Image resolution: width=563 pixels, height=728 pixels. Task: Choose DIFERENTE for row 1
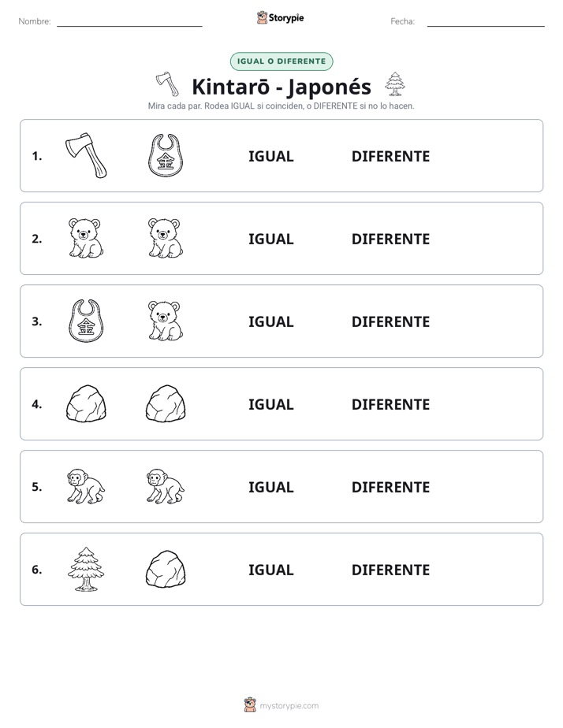tap(390, 157)
